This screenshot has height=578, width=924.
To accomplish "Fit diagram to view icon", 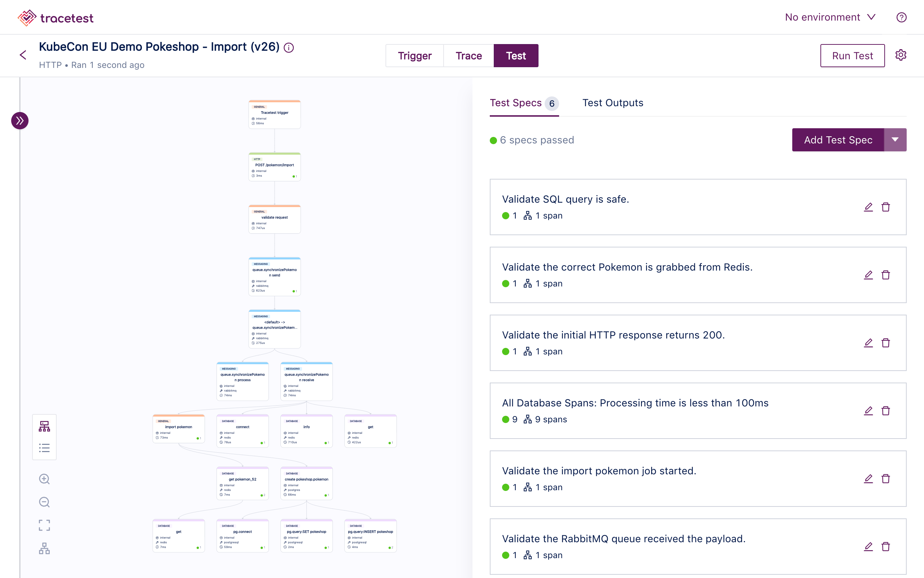I will click(44, 525).
